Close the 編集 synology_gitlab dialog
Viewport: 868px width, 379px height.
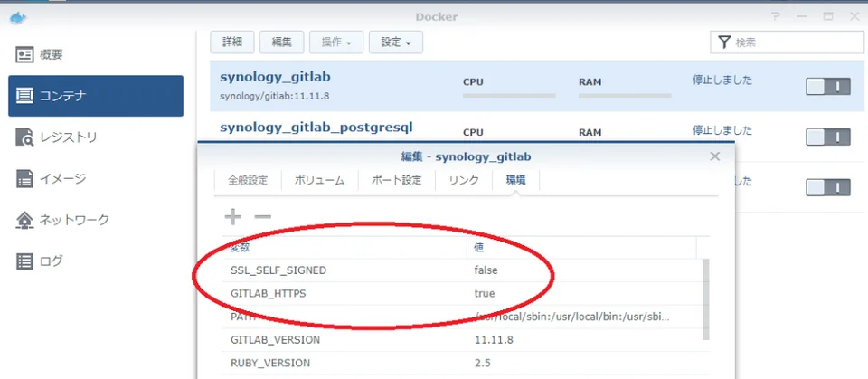click(x=714, y=156)
